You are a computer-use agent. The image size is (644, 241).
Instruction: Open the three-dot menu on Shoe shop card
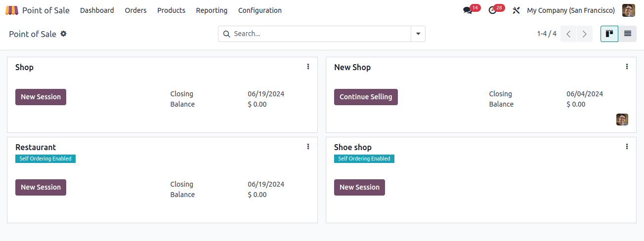627,147
